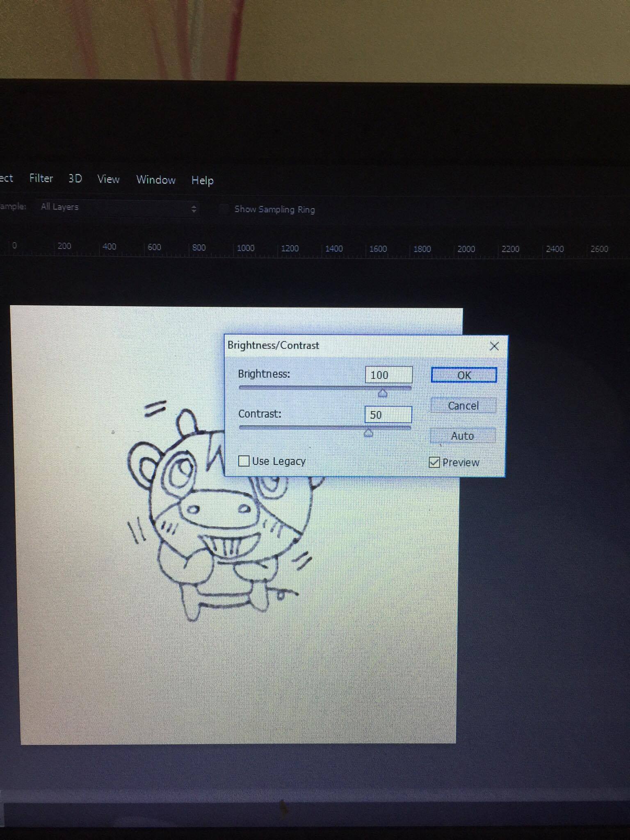630x840 pixels.
Task: Open the Window menu
Action: pos(156,180)
